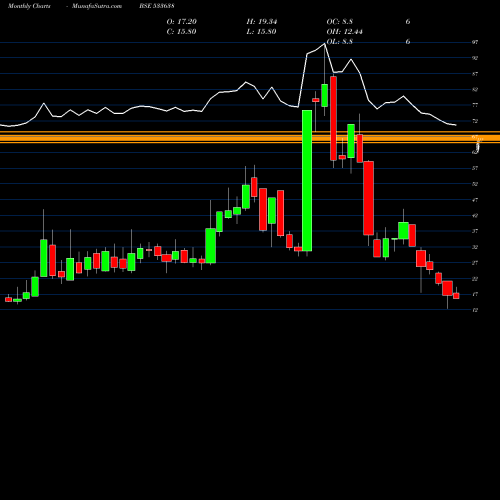500x500 pixels.
Task: Select the 'OC: 8.8' value
Action: pos(340,22)
